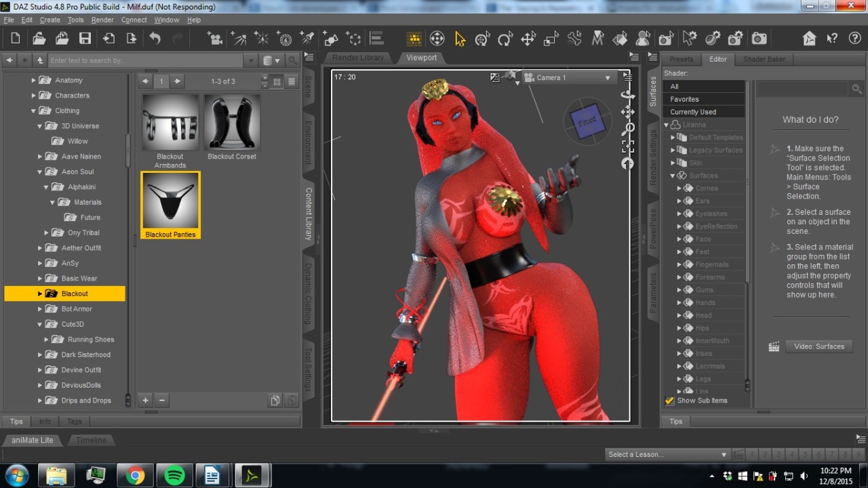Switch content view to list mode
The image size is (868, 488).
(292, 81)
